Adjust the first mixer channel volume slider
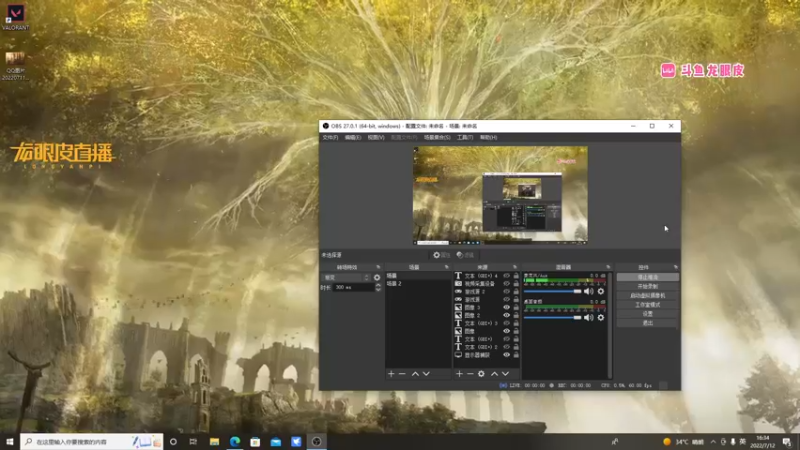Image resolution: width=800 pixels, height=450 pixels. point(553,291)
